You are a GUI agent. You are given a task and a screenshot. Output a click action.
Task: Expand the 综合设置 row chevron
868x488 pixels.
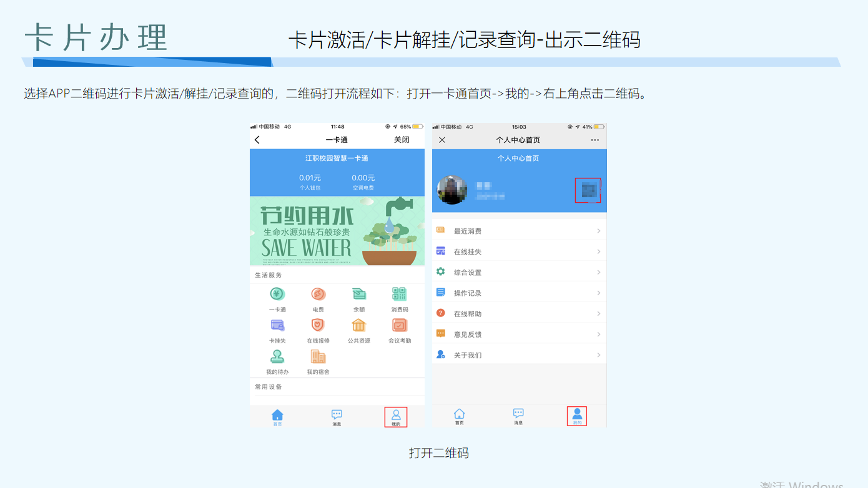click(x=598, y=272)
